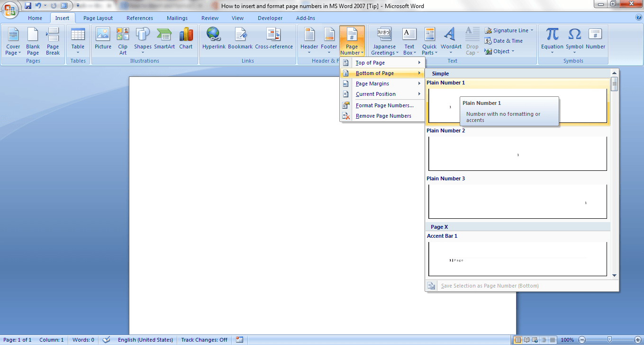Image resolution: width=644 pixels, height=345 pixels.
Task: Switch to the Developer tab
Action: pyautogui.click(x=270, y=18)
